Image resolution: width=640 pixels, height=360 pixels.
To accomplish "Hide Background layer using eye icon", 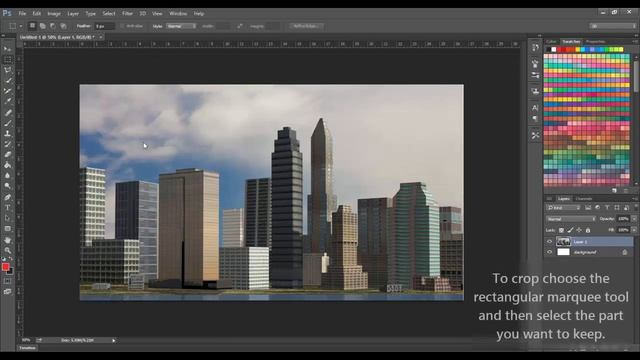I will coord(549,252).
